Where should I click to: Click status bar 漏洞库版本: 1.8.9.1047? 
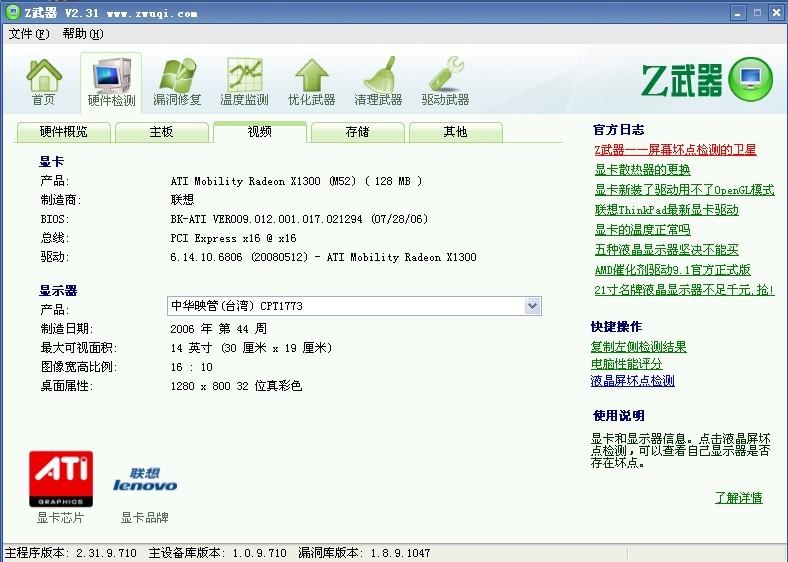364,553
